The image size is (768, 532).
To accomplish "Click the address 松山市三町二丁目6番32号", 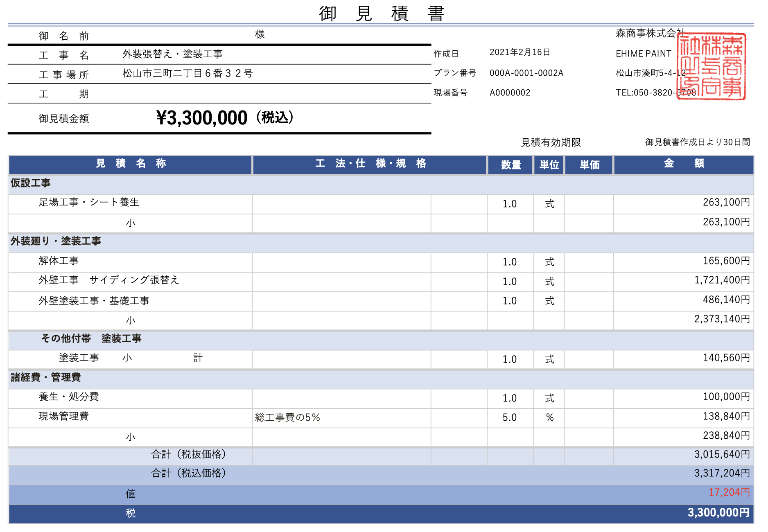I will pos(187,73).
